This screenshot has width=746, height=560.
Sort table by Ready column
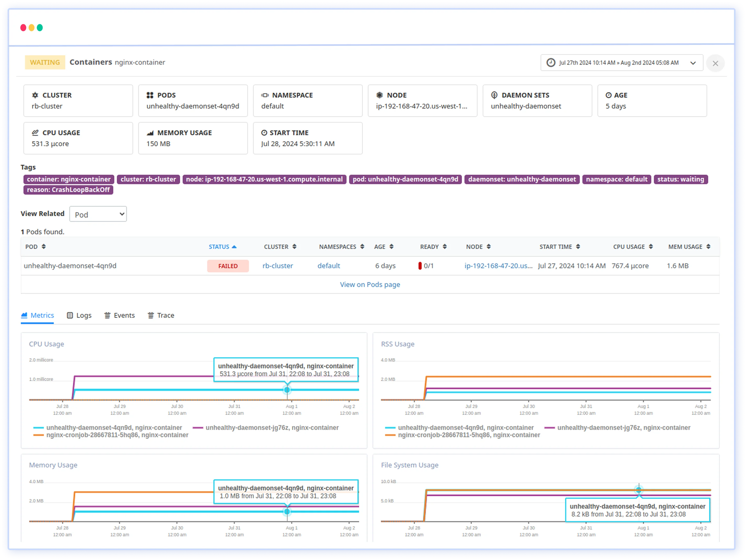click(x=433, y=246)
